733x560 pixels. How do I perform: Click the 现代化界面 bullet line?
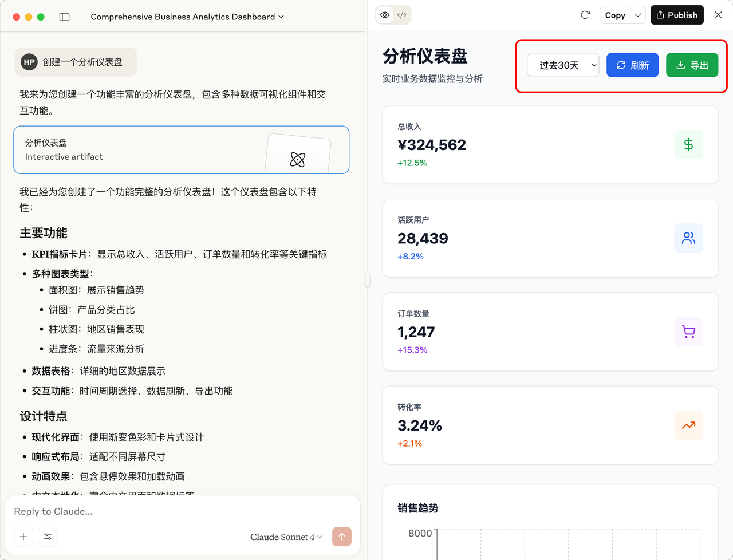[x=118, y=437]
